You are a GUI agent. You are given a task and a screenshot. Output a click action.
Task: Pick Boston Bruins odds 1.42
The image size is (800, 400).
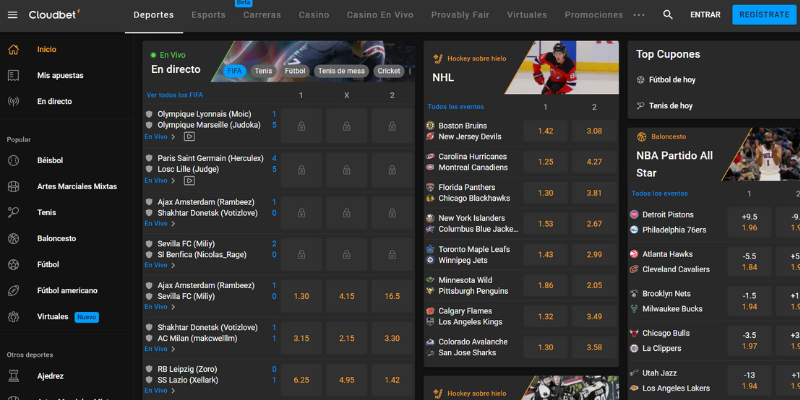click(x=545, y=131)
